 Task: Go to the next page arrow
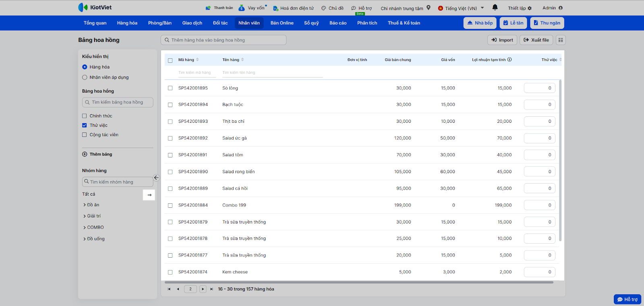click(203, 289)
